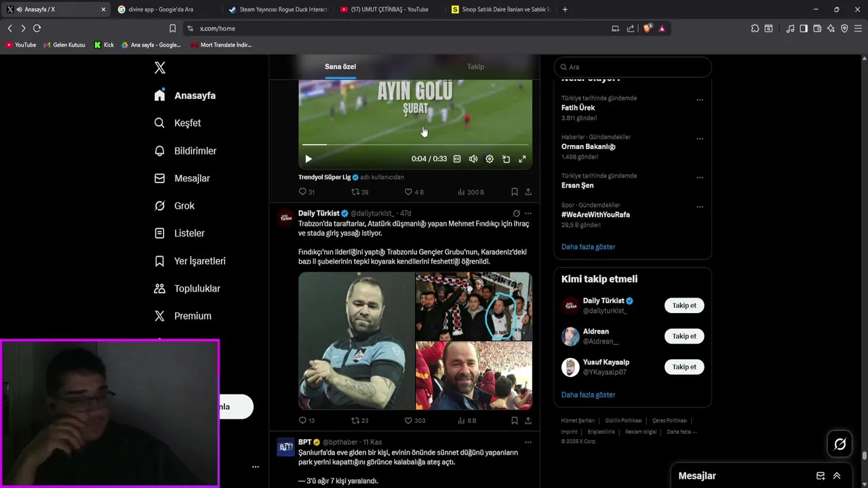The image size is (868, 488).
Task: Like the Daily Türkist post with 303 likes
Action: [x=414, y=420]
